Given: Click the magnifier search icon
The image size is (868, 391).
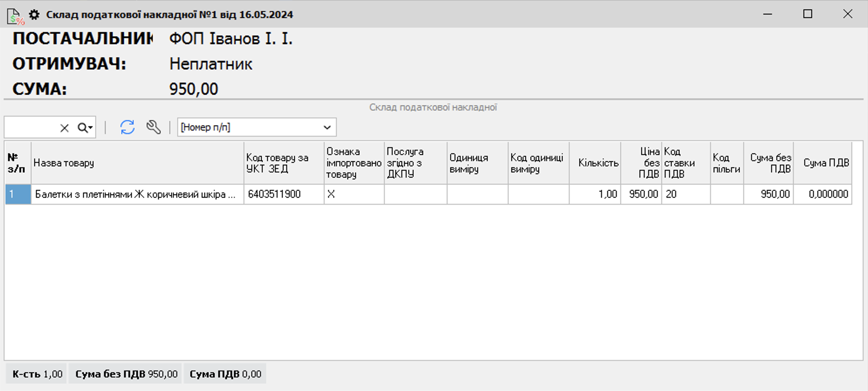Looking at the screenshot, I should pos(82,128).
